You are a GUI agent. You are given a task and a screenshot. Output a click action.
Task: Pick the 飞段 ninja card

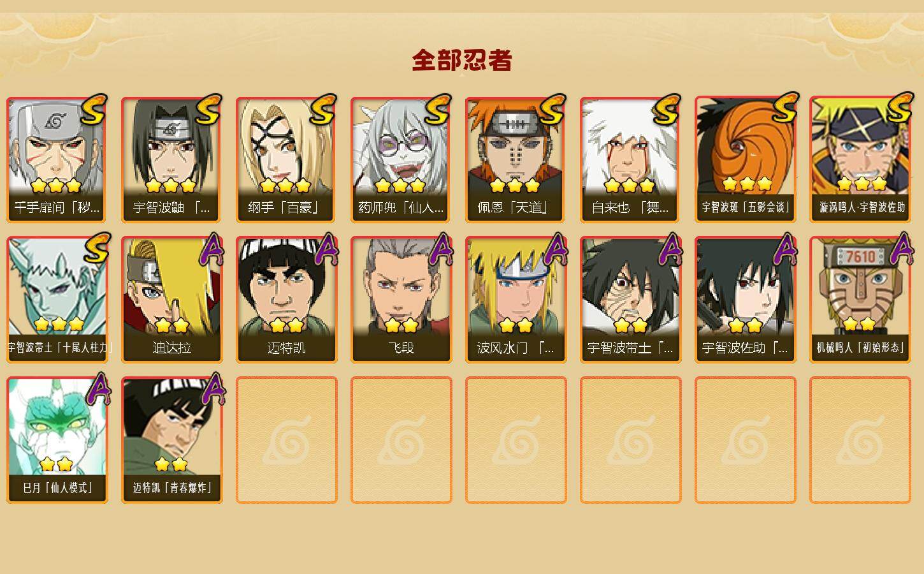tap(401, 300)
